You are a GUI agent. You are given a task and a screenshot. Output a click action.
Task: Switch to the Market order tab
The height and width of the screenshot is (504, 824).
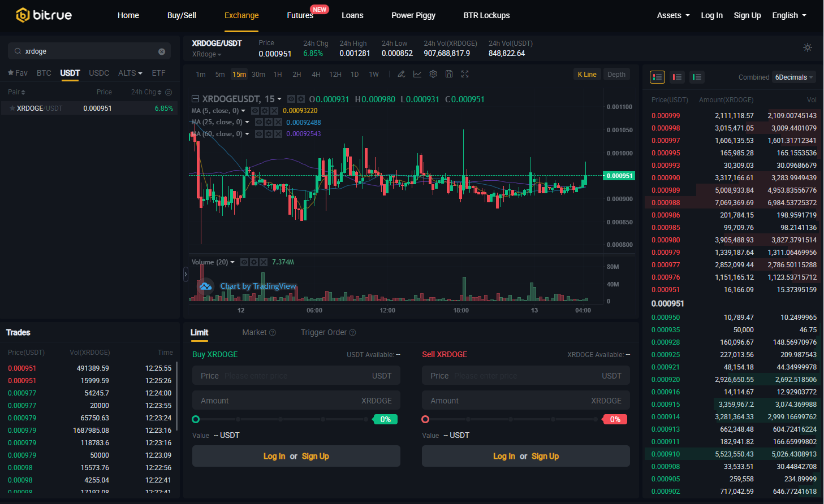(x=254, y=333)
